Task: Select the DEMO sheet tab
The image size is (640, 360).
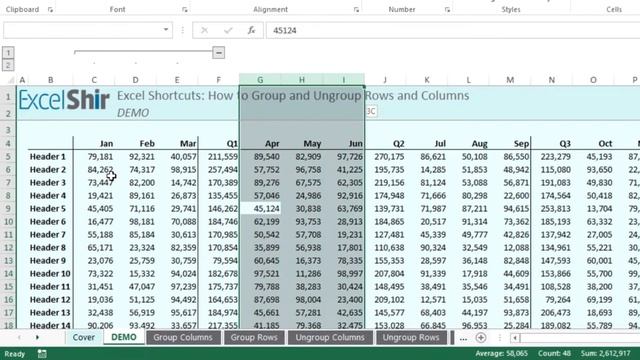Action: [124, 338]
